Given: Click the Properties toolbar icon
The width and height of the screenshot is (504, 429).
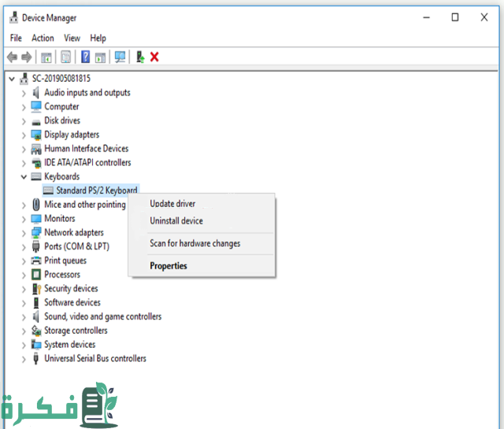Looking at the screenshot, I should pyautogui.click(x=66, y=57).
